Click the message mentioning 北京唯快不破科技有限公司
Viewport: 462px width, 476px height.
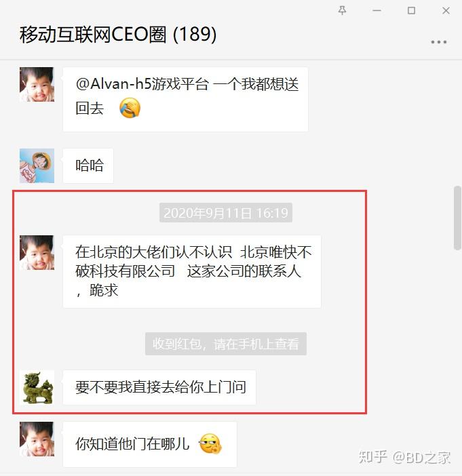192,272
